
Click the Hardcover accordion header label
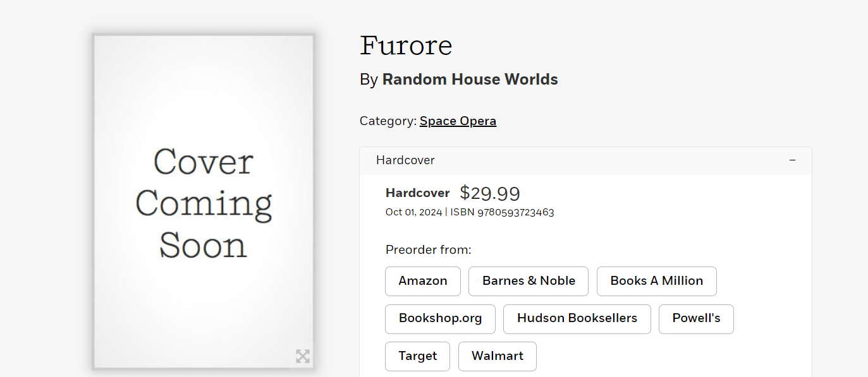pyautogui.click(x=405, y=160)
